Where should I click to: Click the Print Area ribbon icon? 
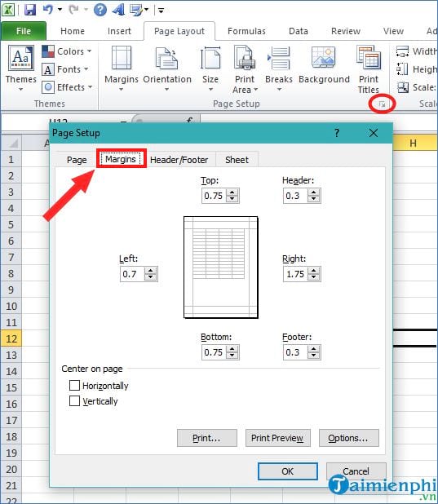245,58
